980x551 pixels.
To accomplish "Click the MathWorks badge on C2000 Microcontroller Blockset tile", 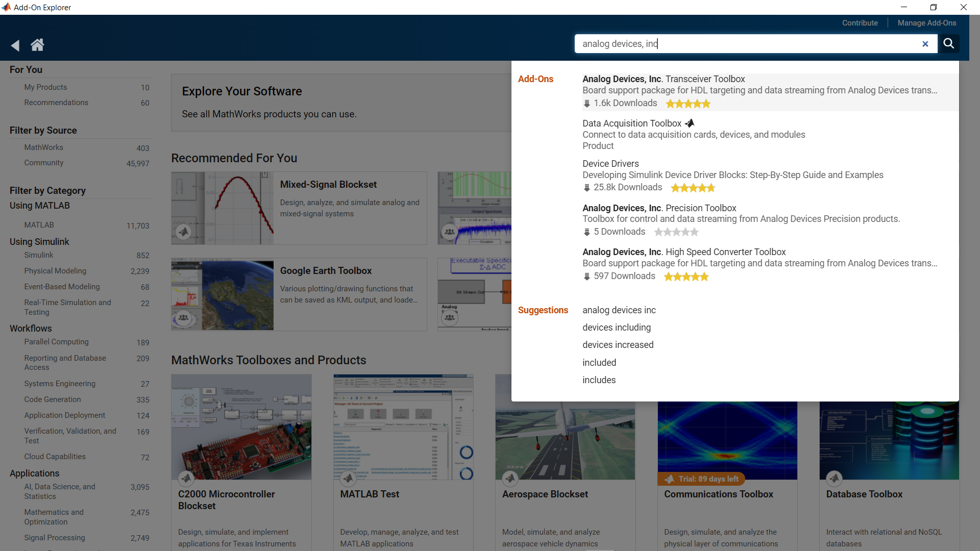I will [x=186, y=479].
